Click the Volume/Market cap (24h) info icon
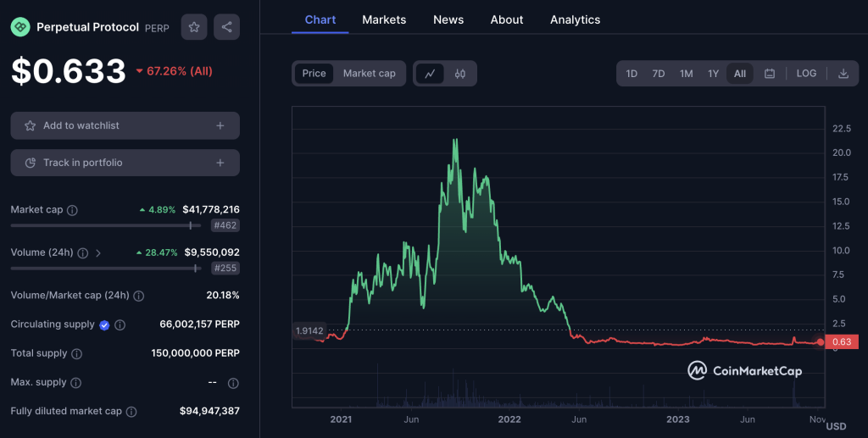This screenshot has height=438, width=868. (x=139, y=296)
